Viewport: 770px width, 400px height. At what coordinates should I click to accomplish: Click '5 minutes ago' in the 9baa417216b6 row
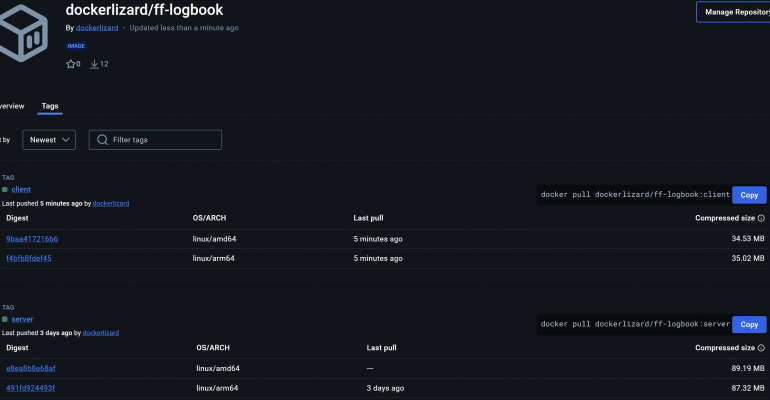[x=378, y=239]
